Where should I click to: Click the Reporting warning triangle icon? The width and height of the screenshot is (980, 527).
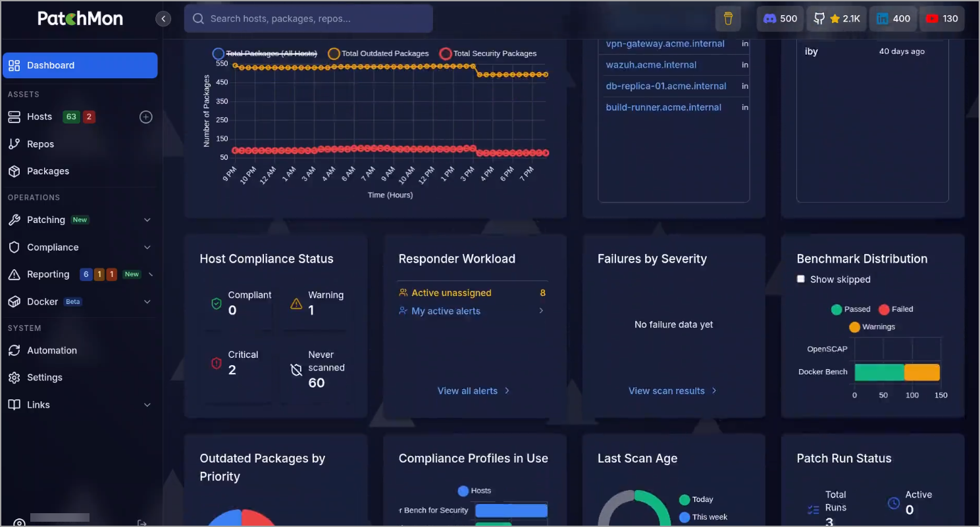14,274
